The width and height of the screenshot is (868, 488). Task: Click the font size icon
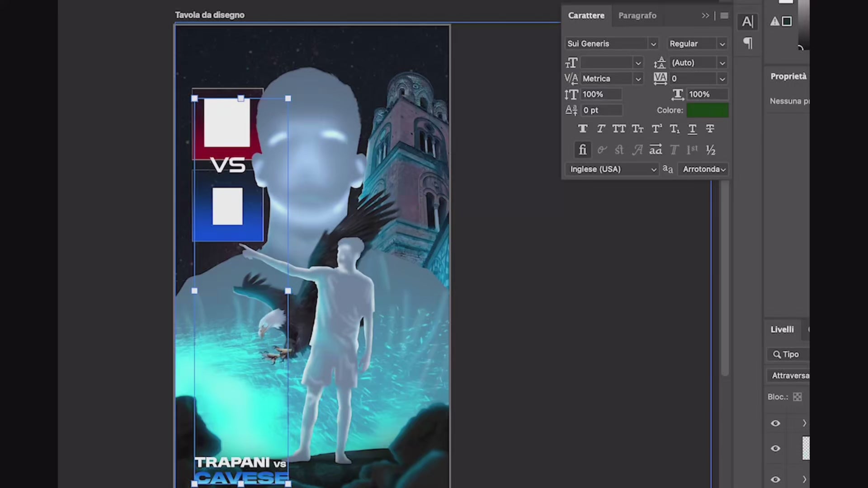571,63
